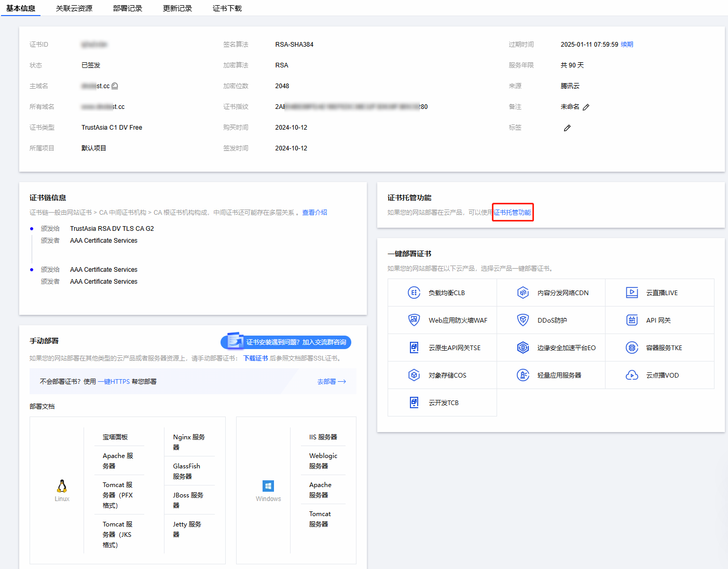Open Windows Tomcat 服务器 deployment doc
This screenshot has height=569, width=728.
[320, 519]
